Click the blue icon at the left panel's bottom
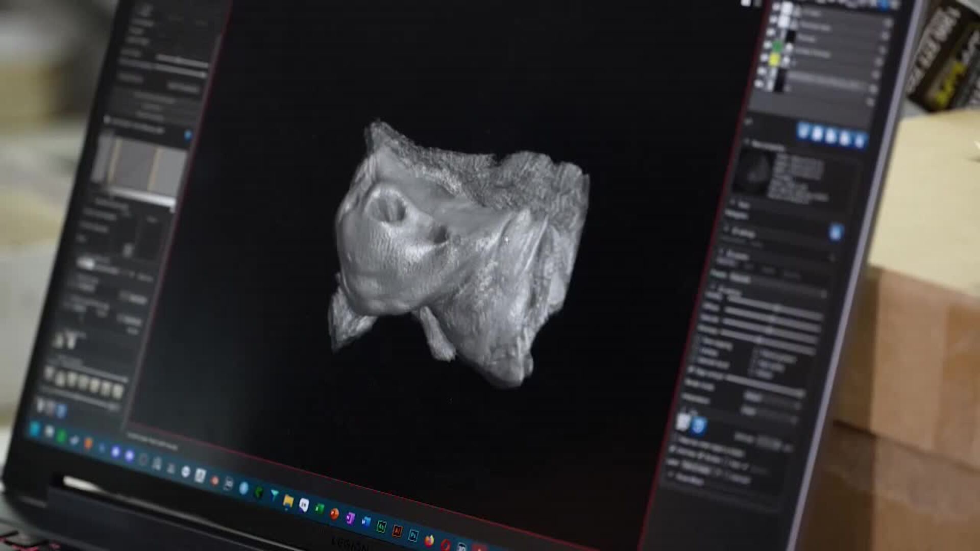Viewport: 980px width, 551px height. 61,410
